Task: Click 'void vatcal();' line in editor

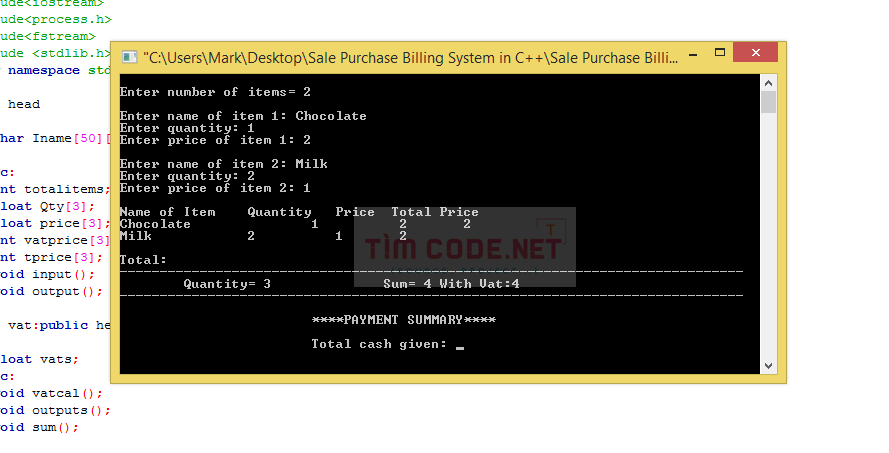Action: click(52, 393)
